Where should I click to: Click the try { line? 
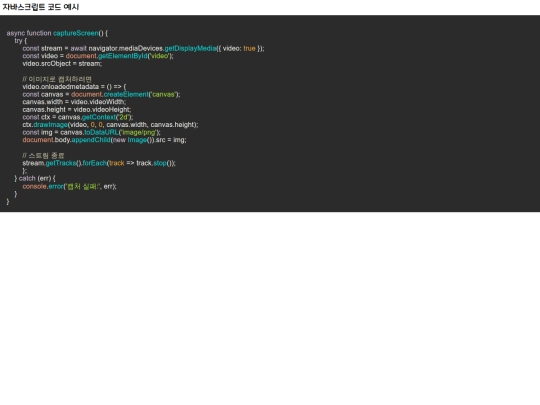coord(21,41)
